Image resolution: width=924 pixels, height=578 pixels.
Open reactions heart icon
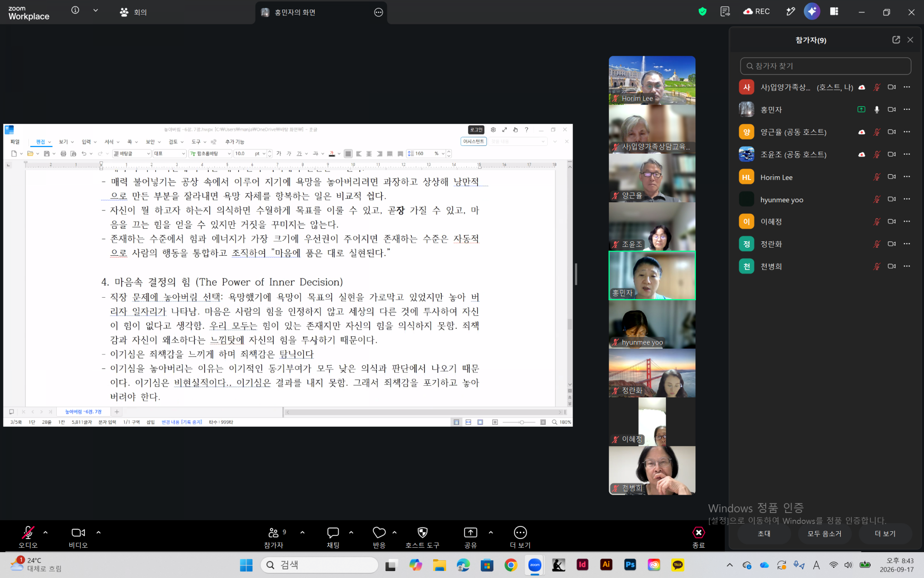[x=379, y=537]
